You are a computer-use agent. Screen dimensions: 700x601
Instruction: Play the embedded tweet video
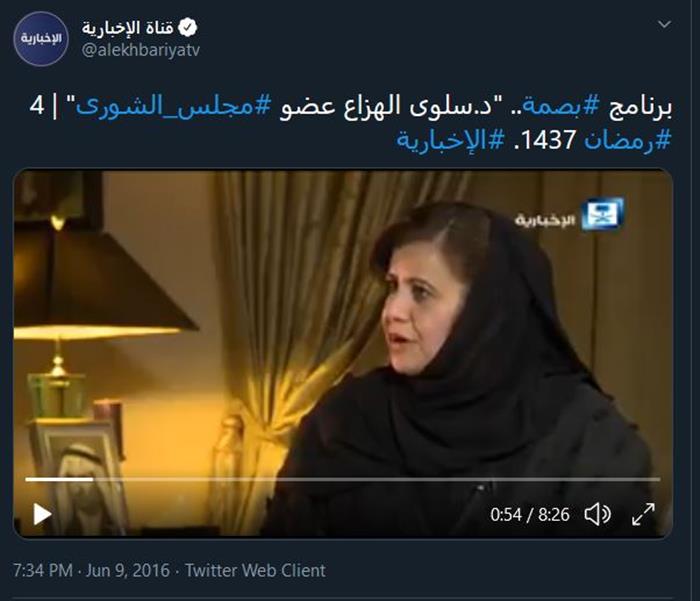click(42, 514)
